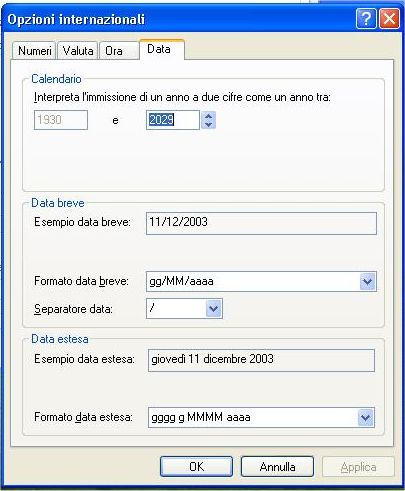The height and width of the screenshot is (491, 405).
Task: Open the Formato data estesa dropdown arrow
Action: (366, 418)
